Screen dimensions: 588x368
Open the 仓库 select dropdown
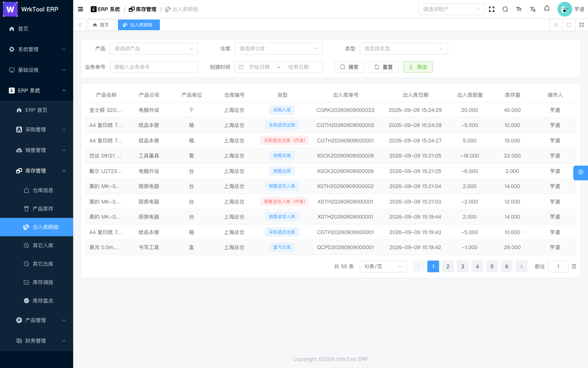click(279, 49)
